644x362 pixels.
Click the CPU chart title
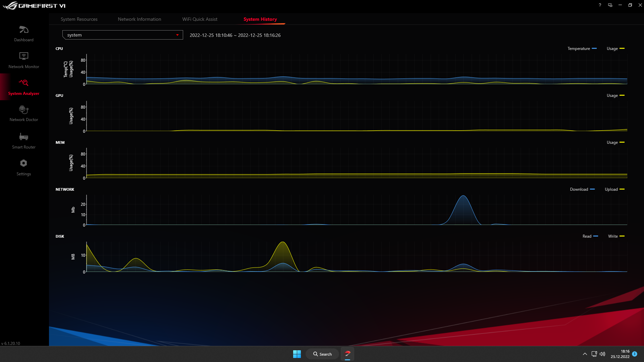[59, 49]
